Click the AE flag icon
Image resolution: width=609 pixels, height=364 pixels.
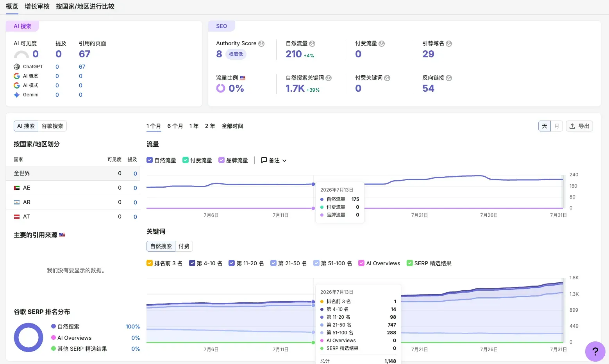(17, 188)
